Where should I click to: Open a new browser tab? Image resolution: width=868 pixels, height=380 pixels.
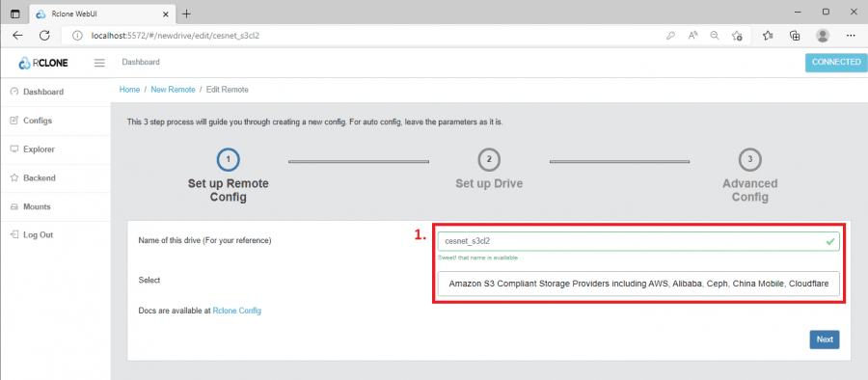(x=186, y=14)
